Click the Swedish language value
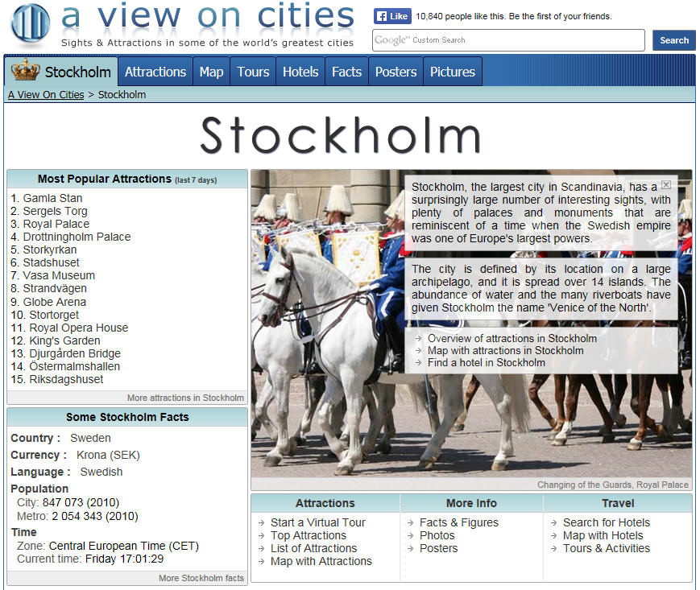This screenshot has width=700, height=590. (101, 472)
